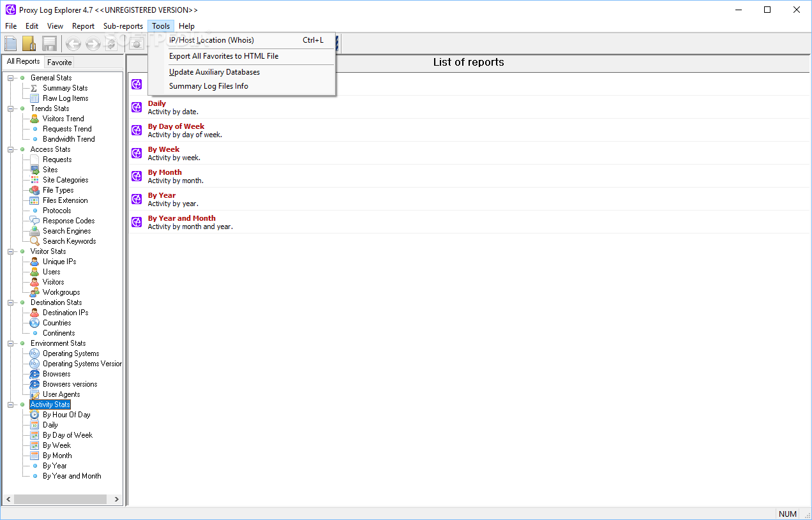
Task: Click the Daily report icon in list
Action: pos(137,107)
